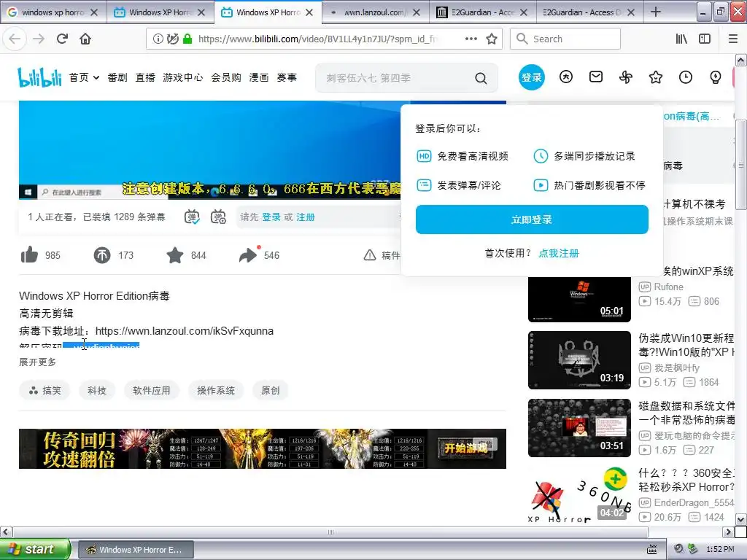Click the Firefox Search box
The width and height of the screenshot is (747, 560).
click(565, 39)
